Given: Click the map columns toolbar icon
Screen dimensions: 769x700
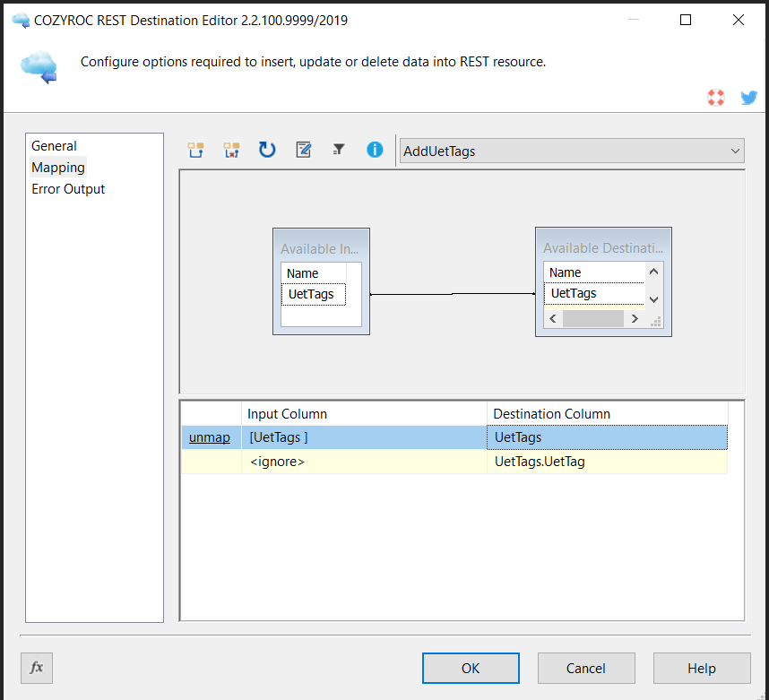Looking at the screenshot, I should click(195, 150).
